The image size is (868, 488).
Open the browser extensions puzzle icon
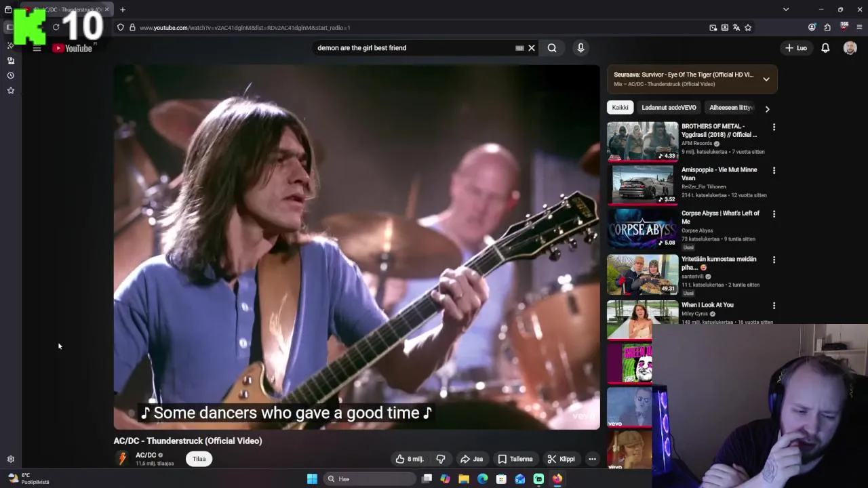[827, 28]
